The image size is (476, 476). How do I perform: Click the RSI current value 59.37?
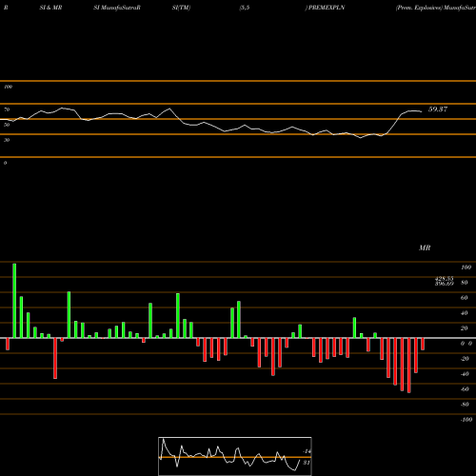pos(438,109)
